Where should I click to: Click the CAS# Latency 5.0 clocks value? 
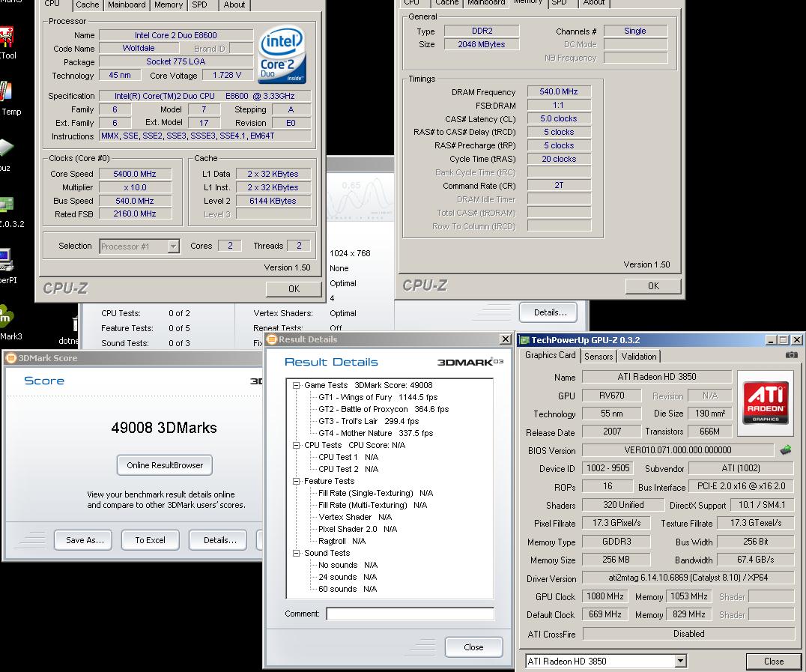pos(559,119)
